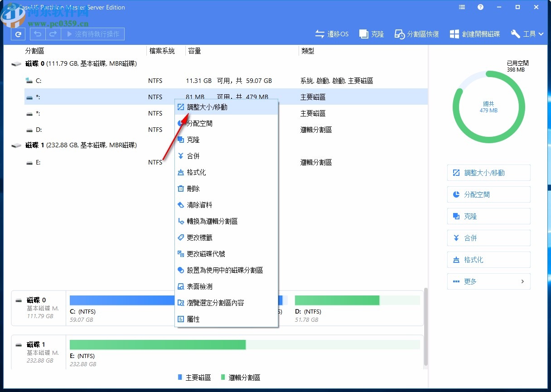Viewport: 551px width, 392px height.
Task: Click the refresh icon in the toolbar
Action: pos(18,34)
